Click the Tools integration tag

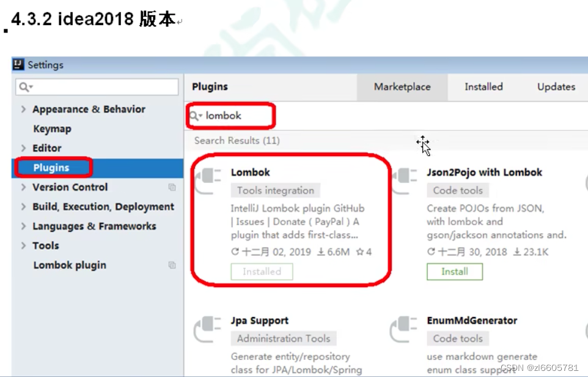click(x=275, y=190)
